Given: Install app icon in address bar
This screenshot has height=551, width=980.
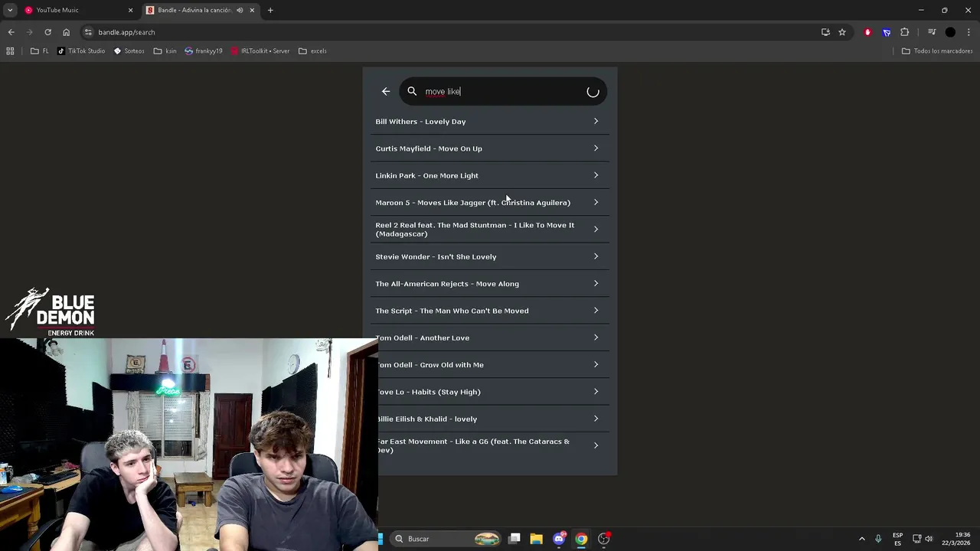Looking at the screenshot, I should coord(825,32).
